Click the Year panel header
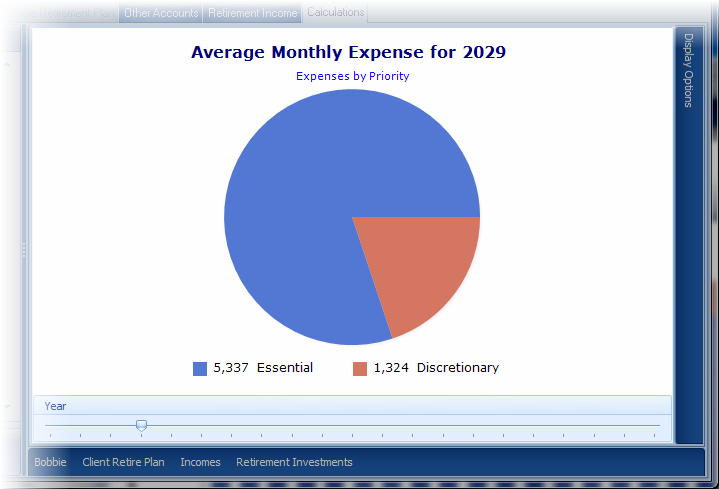This screenshot has width=719, height=489. pyautogui.click(x=56, y=406)
